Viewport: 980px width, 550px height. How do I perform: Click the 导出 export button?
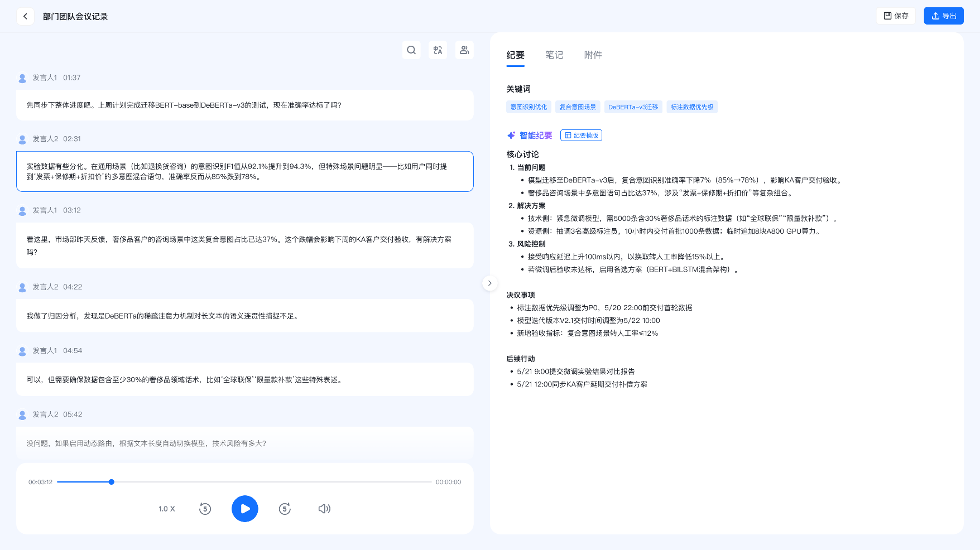pyautogui.click(x=943, y=16)
